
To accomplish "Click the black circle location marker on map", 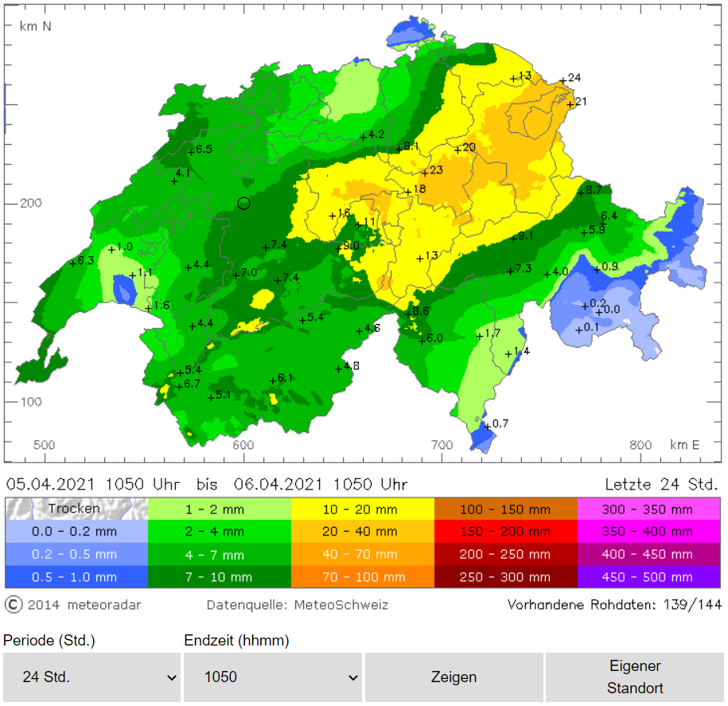I will pos(243,203).
